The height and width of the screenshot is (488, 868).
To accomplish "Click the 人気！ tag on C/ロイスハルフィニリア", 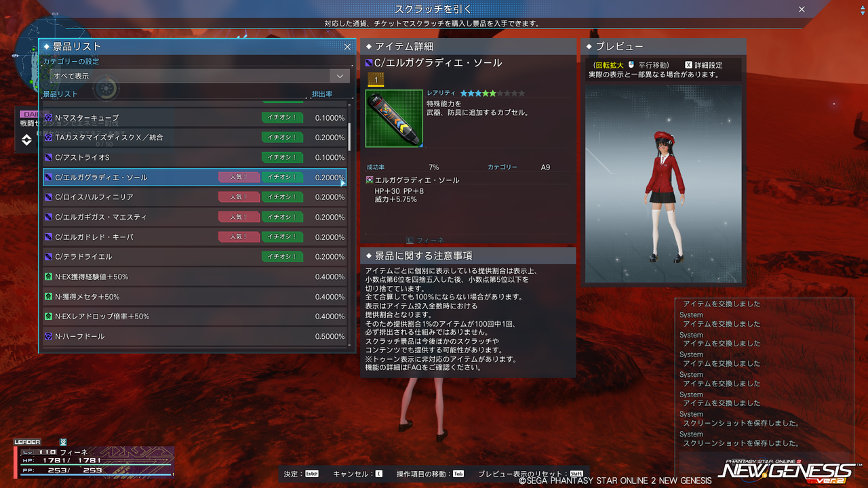I will [x=239, y=197].
